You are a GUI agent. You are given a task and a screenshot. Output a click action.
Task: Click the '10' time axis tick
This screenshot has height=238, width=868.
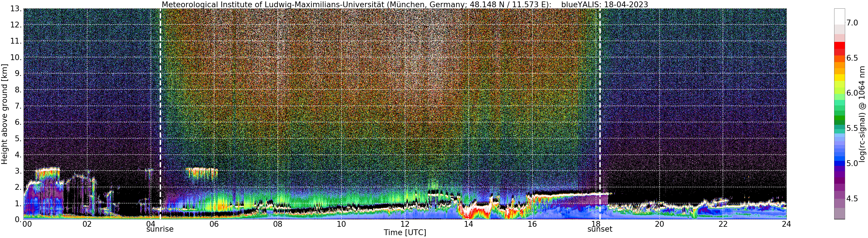click(x=341, y=224)
